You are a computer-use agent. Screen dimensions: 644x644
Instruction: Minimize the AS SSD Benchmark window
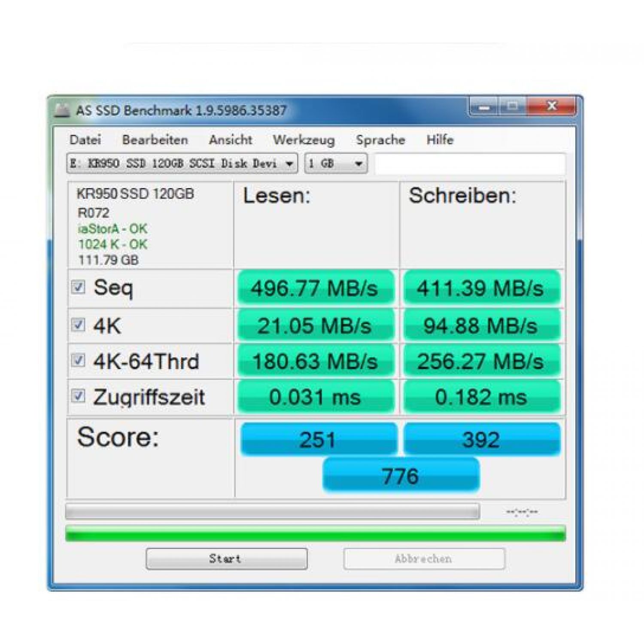tap(484, 106)
